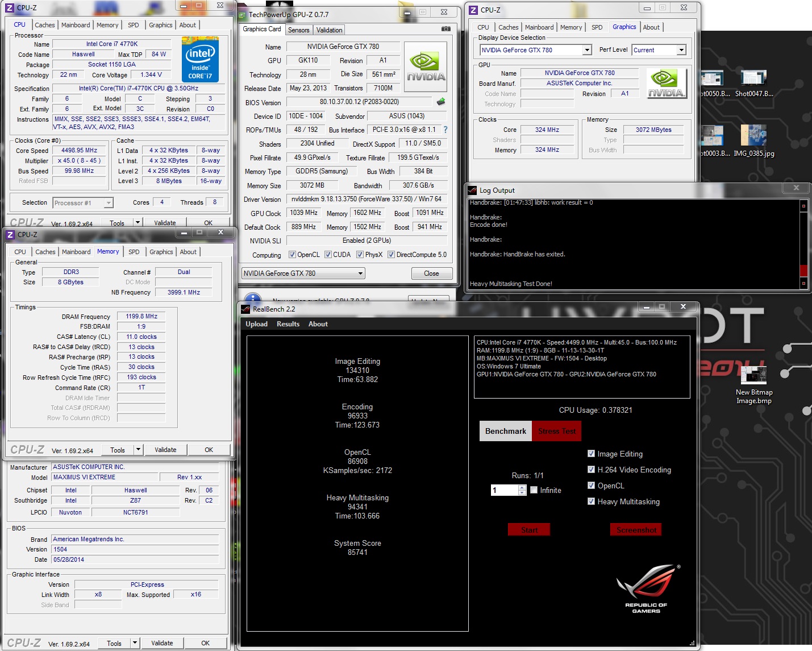The height and width of the screenshot is (651, 812).
Task: Click the NVIDIA logo in CPU-Z Graphics window
Action: coord(667,84)
